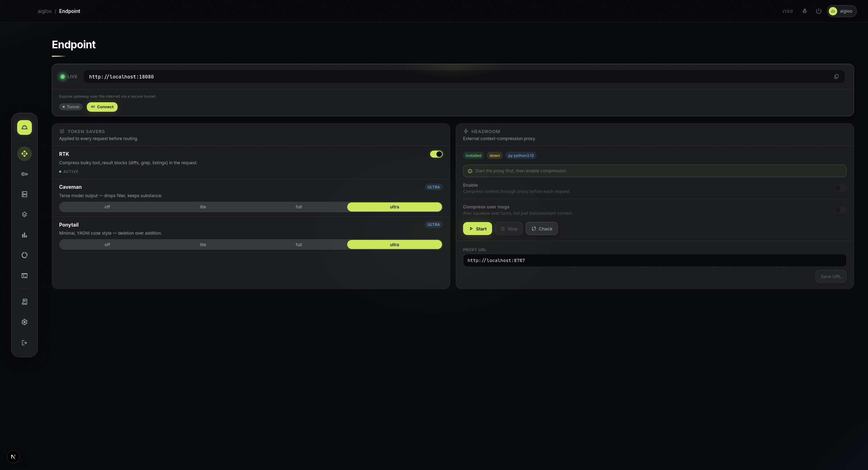Connect the secure tunnel
This screenshot has width=868, height=470.
point(102,107)
